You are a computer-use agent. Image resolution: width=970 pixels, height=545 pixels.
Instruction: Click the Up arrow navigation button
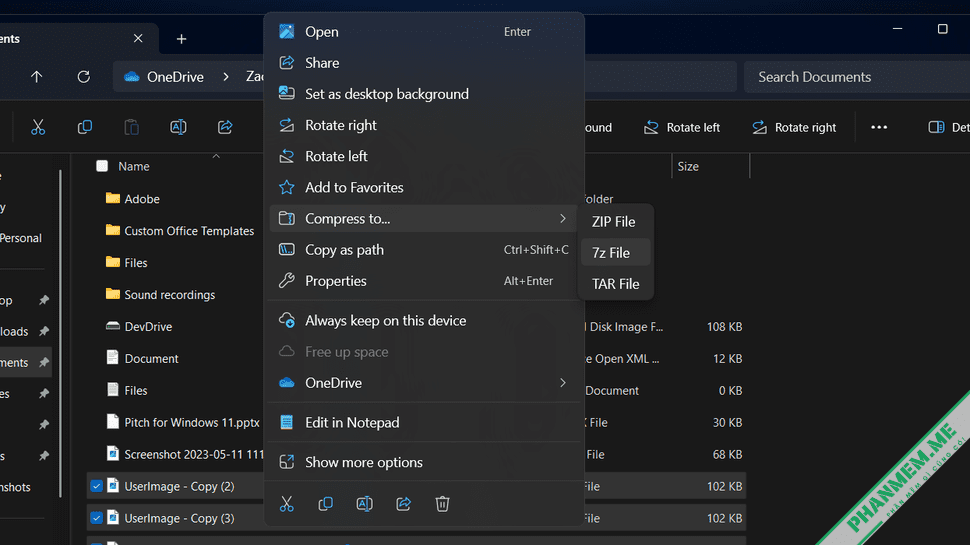click(x=36, y=77)
